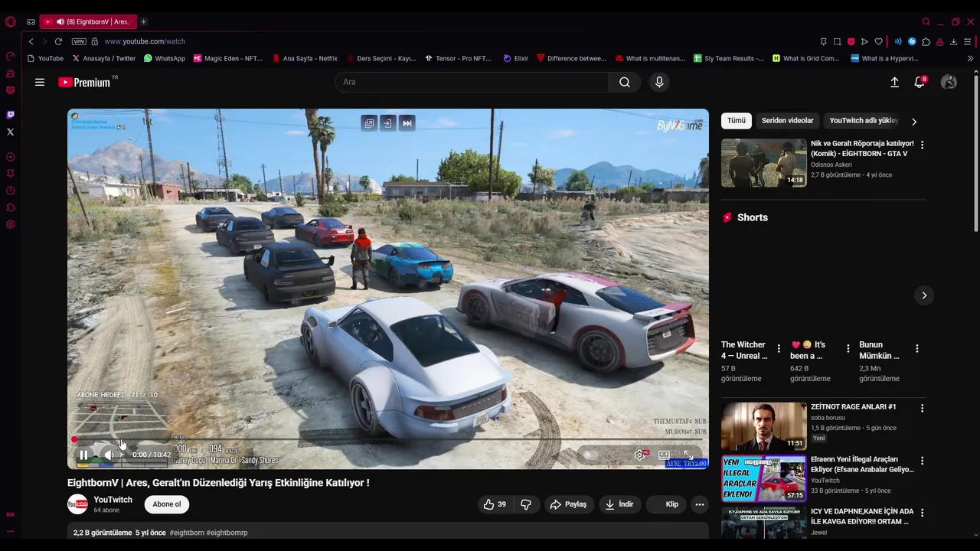Open the Opera main menu logo
The height and width of the screenshot is (551, 980).
(10, 21)
